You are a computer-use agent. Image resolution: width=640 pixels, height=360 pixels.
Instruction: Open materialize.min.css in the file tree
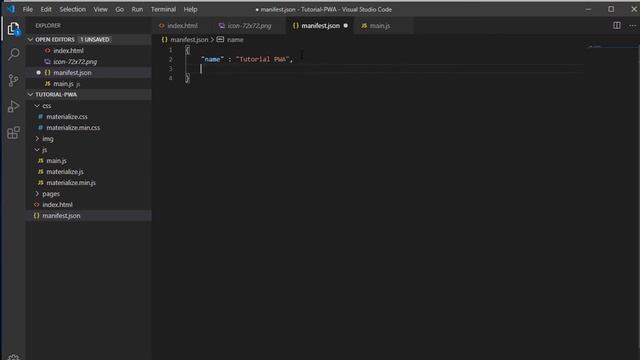click(x=89, y=128)
